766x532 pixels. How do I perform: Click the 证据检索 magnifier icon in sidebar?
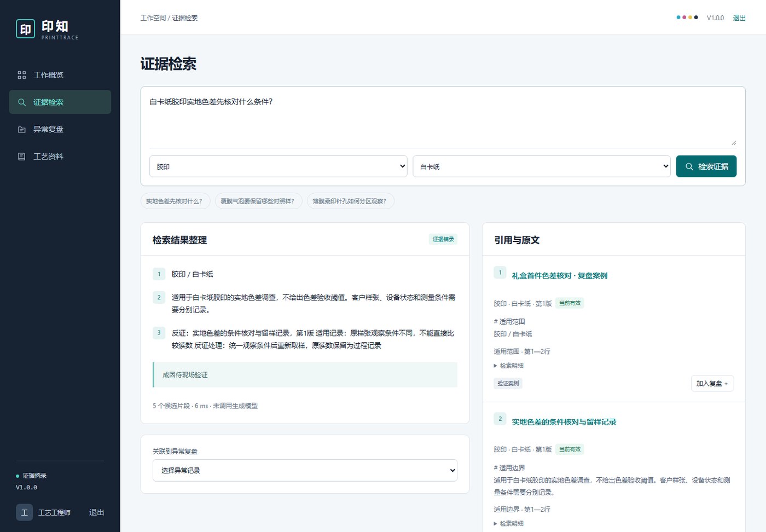point(22,102)
